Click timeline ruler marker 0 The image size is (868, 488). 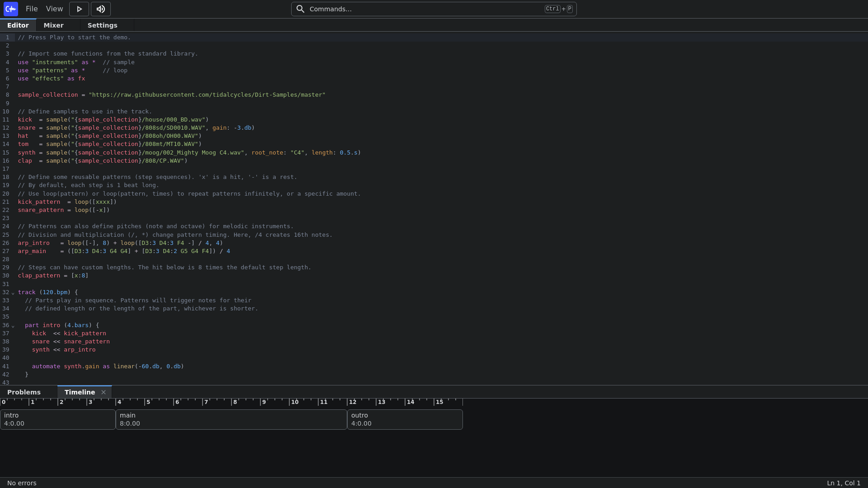tap(4, 402)
